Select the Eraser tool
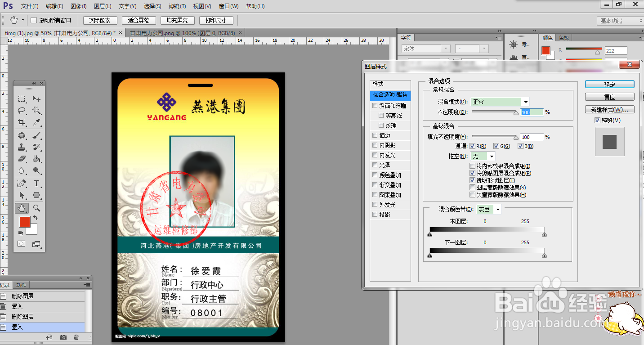644x345 pixels. [x=22, y=159]
